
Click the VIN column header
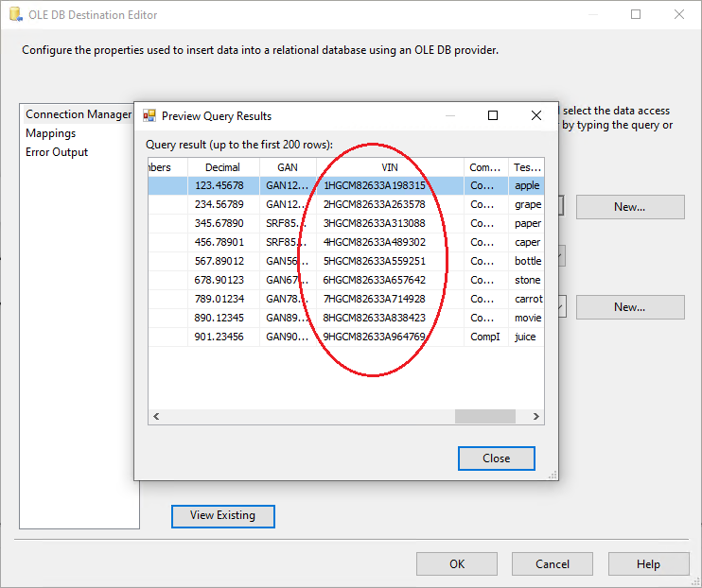(x=391, y=167)
